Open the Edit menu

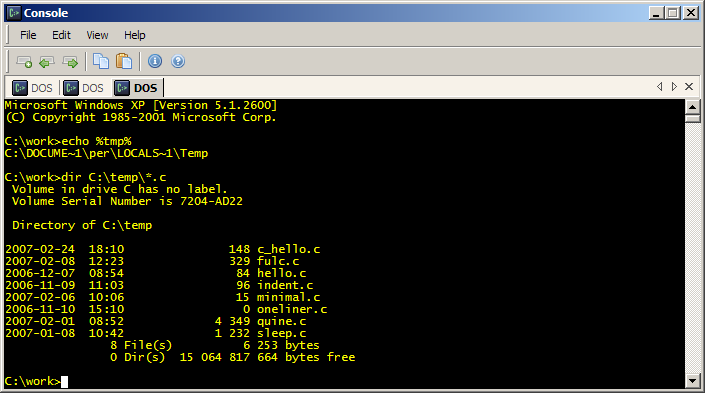[61, 35]
